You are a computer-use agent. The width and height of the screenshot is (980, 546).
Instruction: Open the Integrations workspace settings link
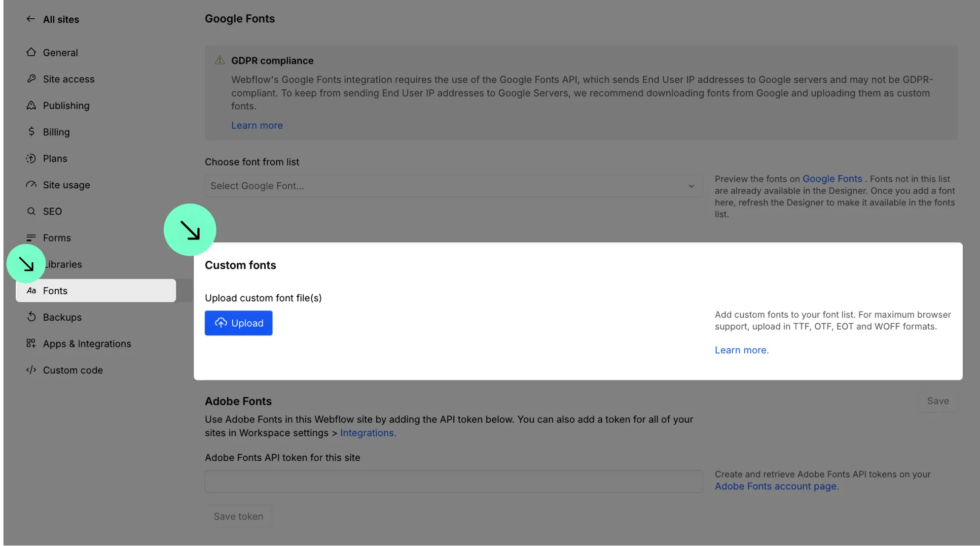click(x=368, y=433)
